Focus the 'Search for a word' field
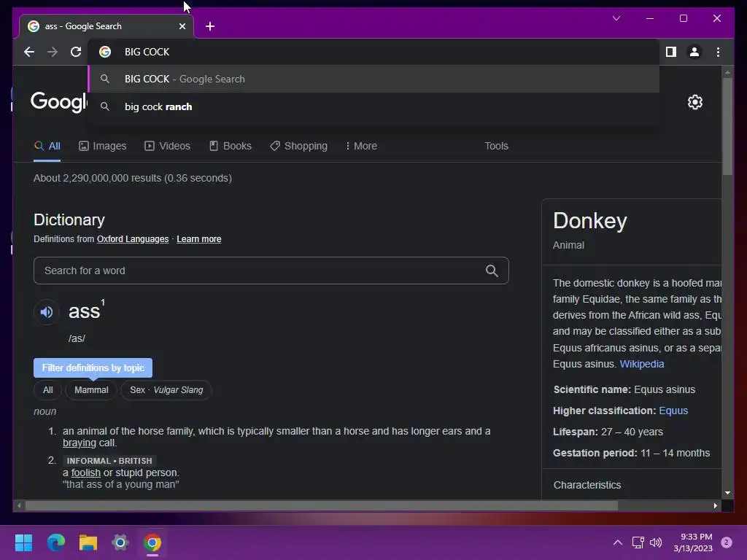Viewport: 747px width, 560px height. coord(271,271)
